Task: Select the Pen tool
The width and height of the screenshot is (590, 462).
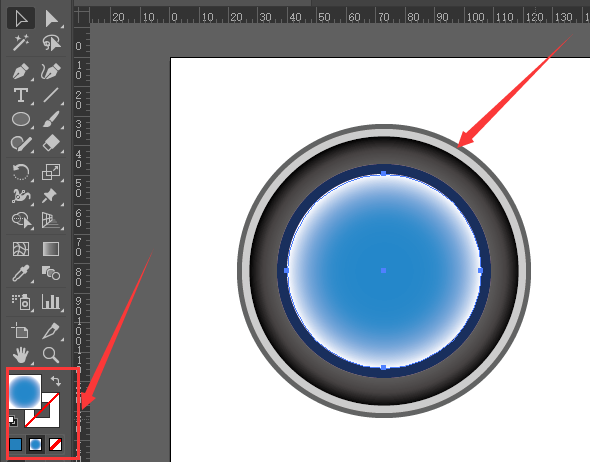Action: [x=21, y=71]
